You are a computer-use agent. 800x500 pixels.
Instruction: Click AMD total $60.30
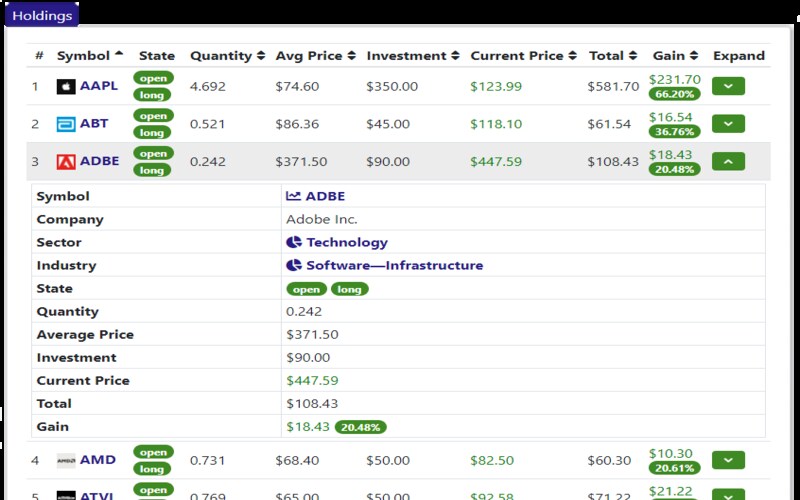point(609,460)
